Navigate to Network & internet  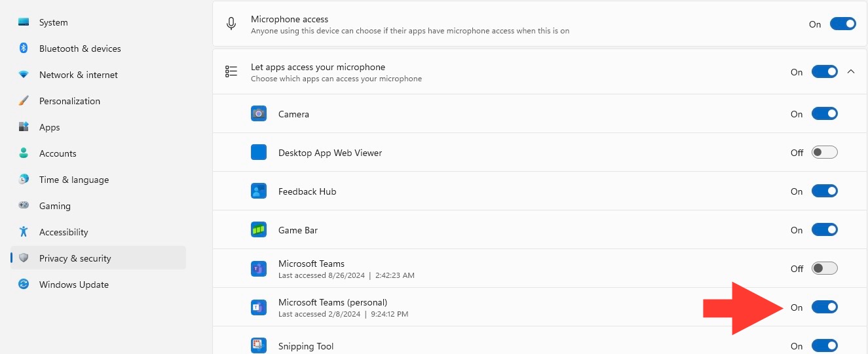coord(98,75)
